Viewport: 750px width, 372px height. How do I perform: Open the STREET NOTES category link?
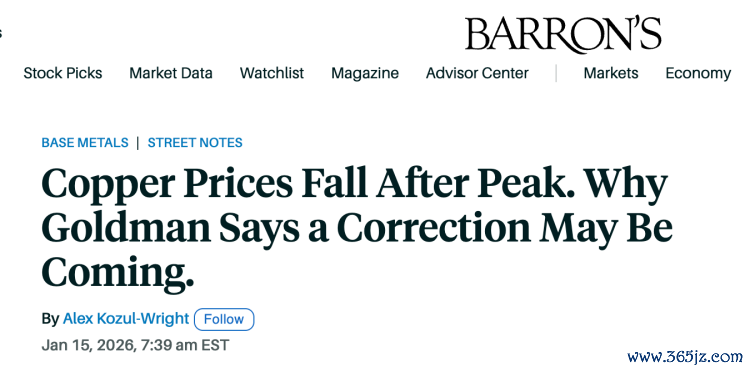[x=195, y=142]
